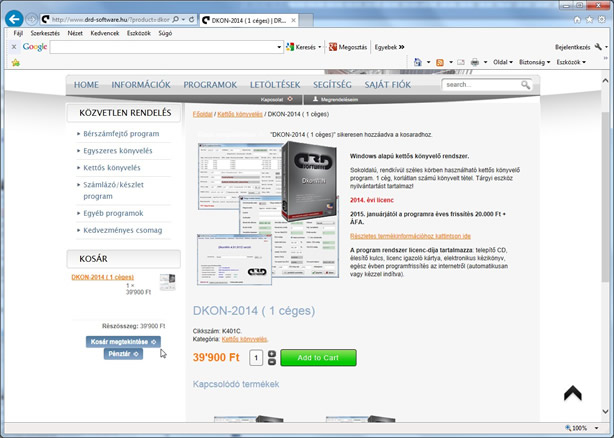Decrease quantity with the minus button

coord(272,362)
